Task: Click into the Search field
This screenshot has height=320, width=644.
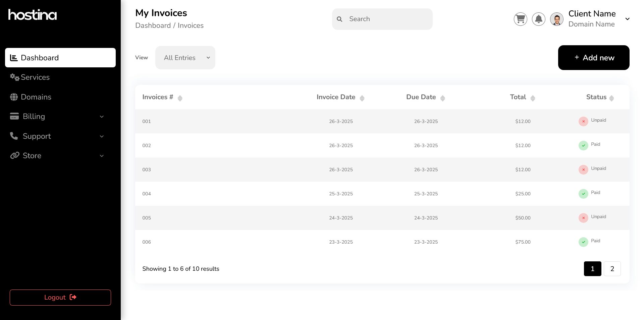Action: [x=386, y=19]
